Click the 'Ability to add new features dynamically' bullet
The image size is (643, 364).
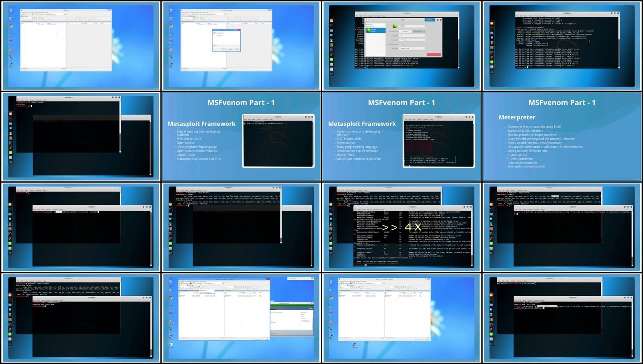(534, 143)
